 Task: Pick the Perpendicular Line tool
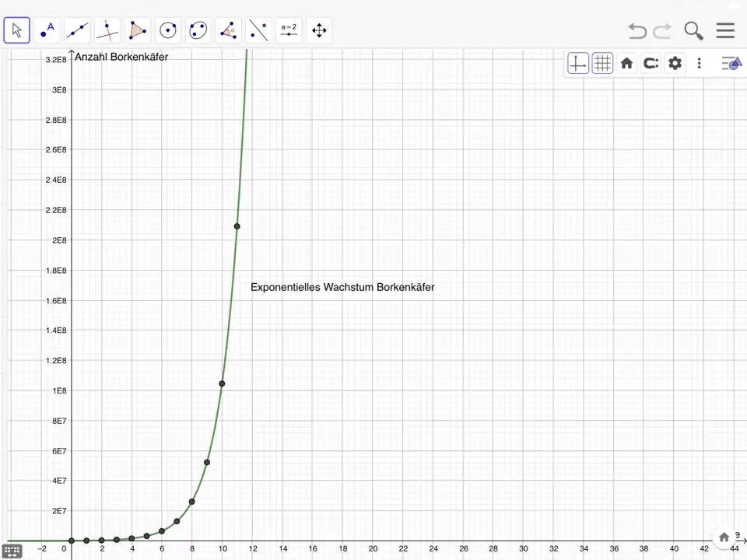point(107,31)
